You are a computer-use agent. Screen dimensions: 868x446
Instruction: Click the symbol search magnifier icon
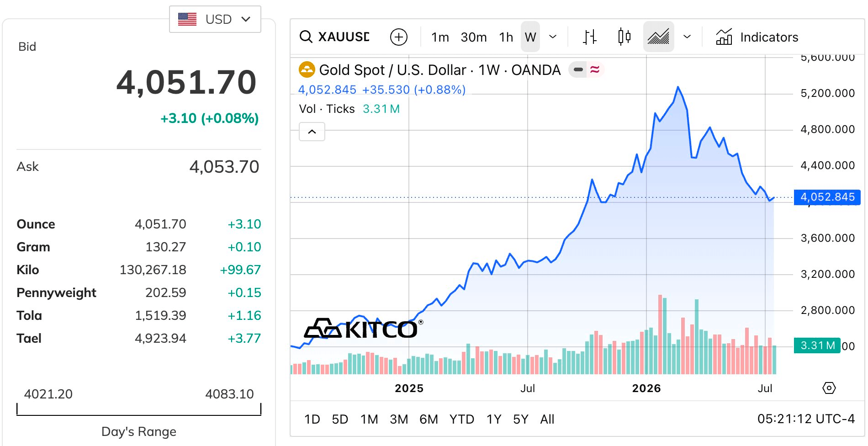[x=306, y=37]
